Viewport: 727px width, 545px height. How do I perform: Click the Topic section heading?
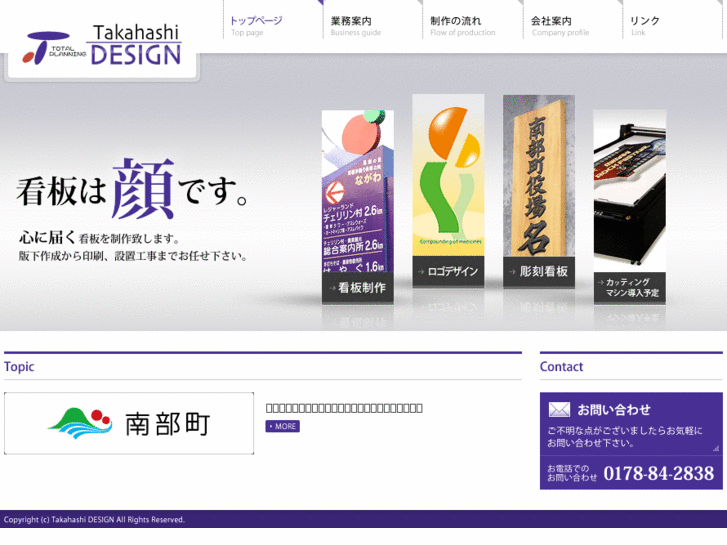(19, 366)
